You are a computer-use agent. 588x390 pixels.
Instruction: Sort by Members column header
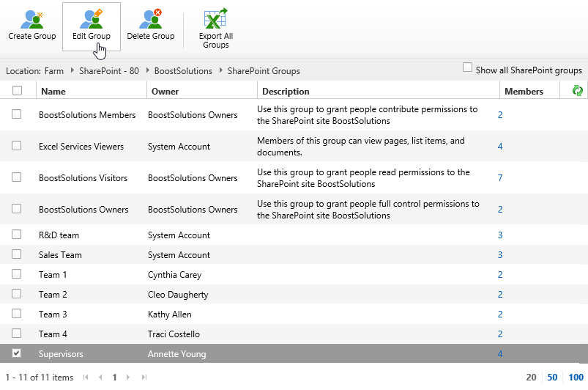point(524,92)
